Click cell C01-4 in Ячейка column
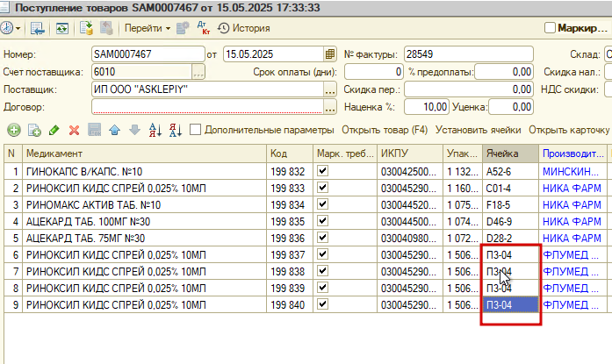The width and height of the screenshot is (612, 364). pos(510,189)
